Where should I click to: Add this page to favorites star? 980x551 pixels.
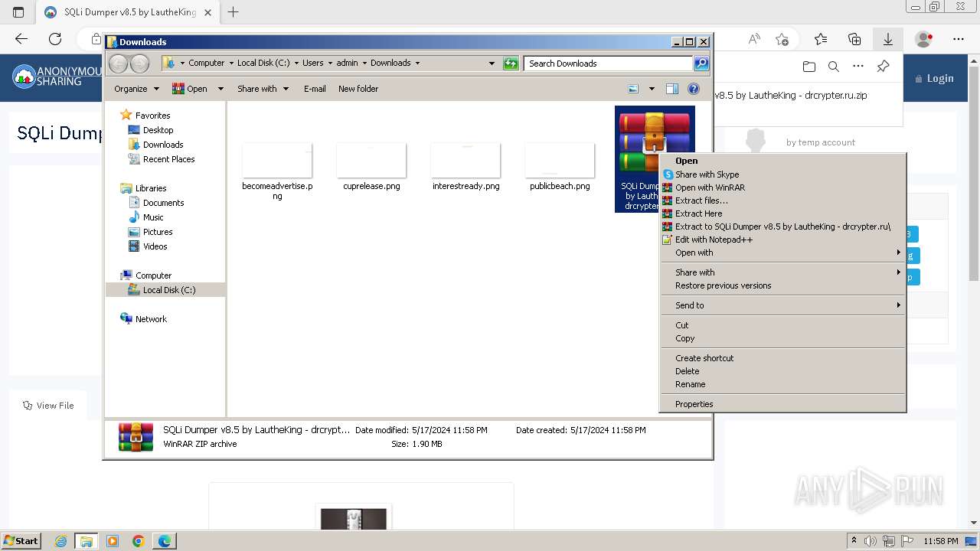[x=782, y=38]
